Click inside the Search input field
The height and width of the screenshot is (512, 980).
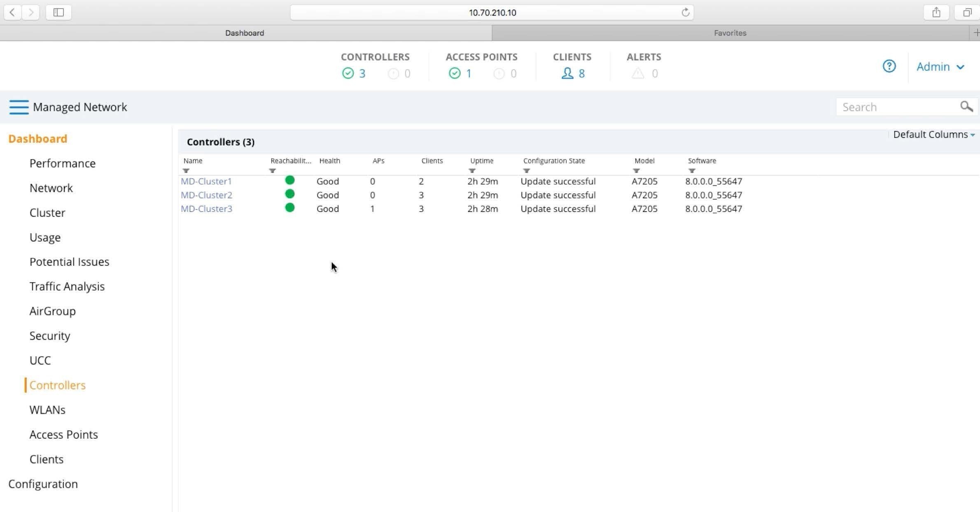click(x=885, y=107)
